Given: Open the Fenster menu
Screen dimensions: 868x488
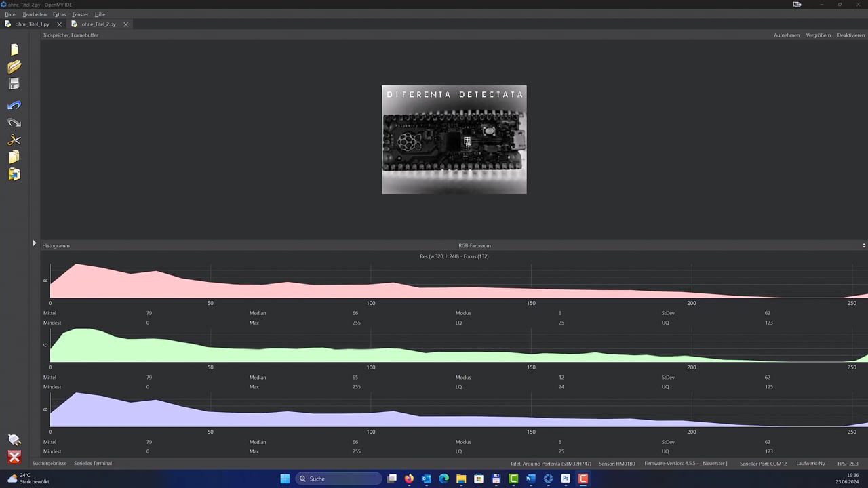Looking at the screenshot, I should 80,14.
